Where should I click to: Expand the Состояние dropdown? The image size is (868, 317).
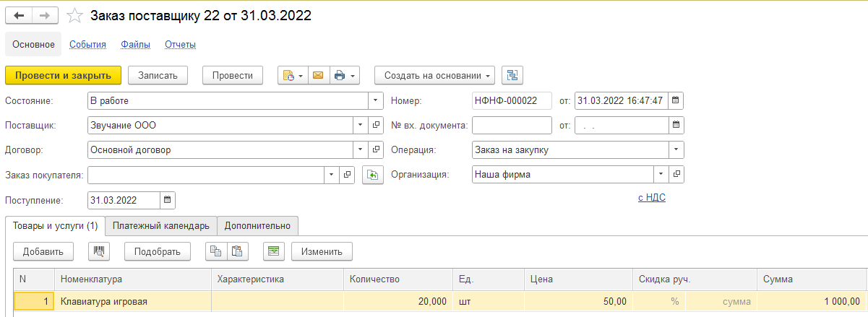click(x=376, y=101)
